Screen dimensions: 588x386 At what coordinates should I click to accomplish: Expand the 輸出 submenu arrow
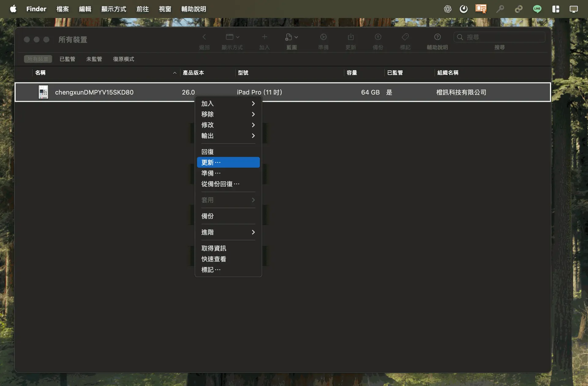[253, 136]
